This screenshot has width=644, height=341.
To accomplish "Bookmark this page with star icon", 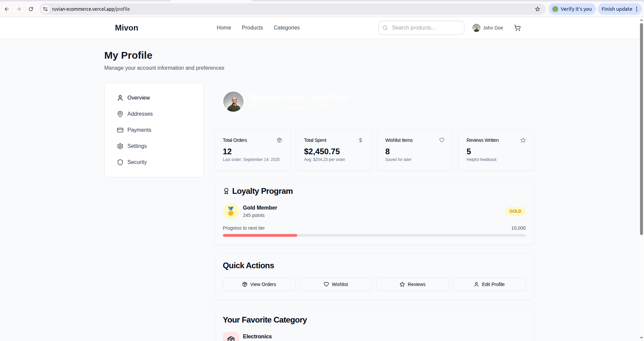I will coord(538,9).
